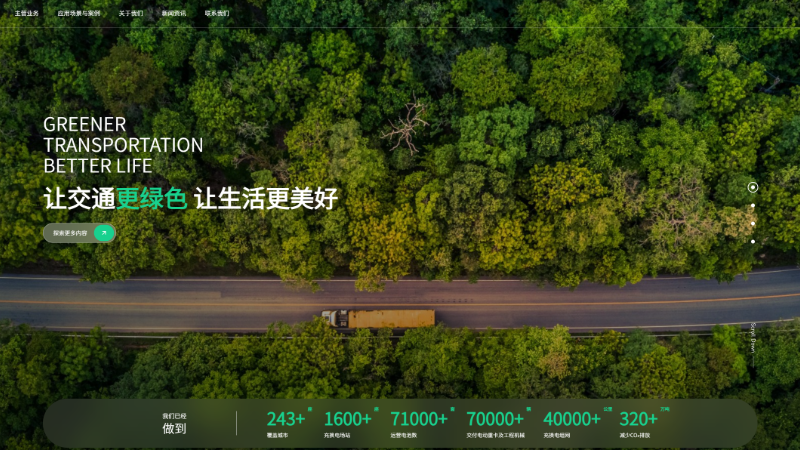This screenshot has width=800, height=450.
Task: Open the 联系我们 page
Action: [x=217, y=14]
